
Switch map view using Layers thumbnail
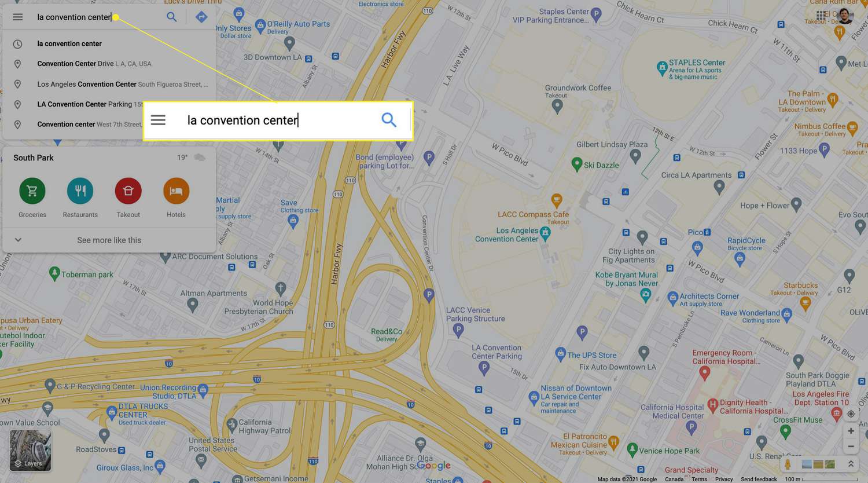click(31, 451)
